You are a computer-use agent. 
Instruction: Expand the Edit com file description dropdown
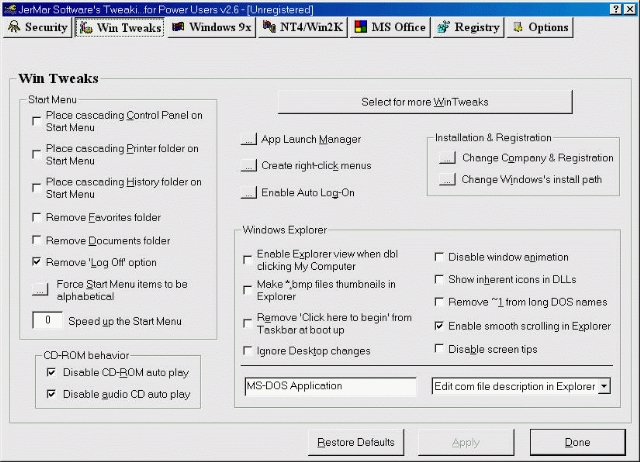tap(604, 386)
